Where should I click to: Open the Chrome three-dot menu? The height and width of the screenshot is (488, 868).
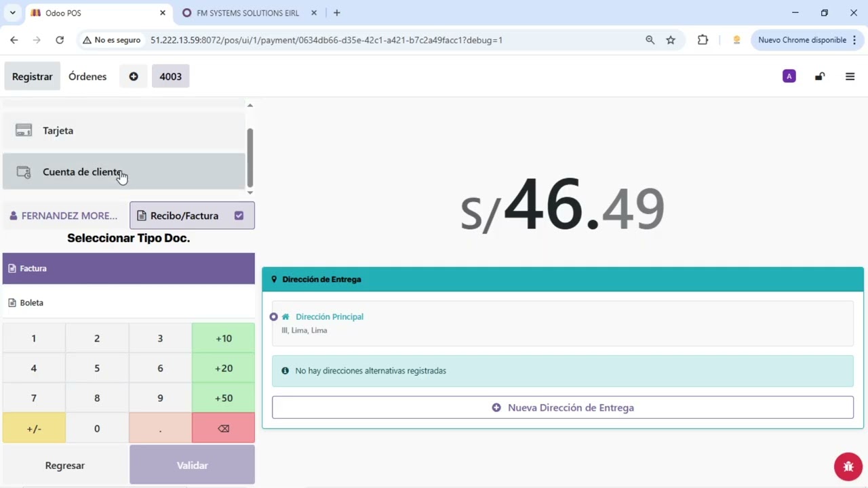[854, 40]
